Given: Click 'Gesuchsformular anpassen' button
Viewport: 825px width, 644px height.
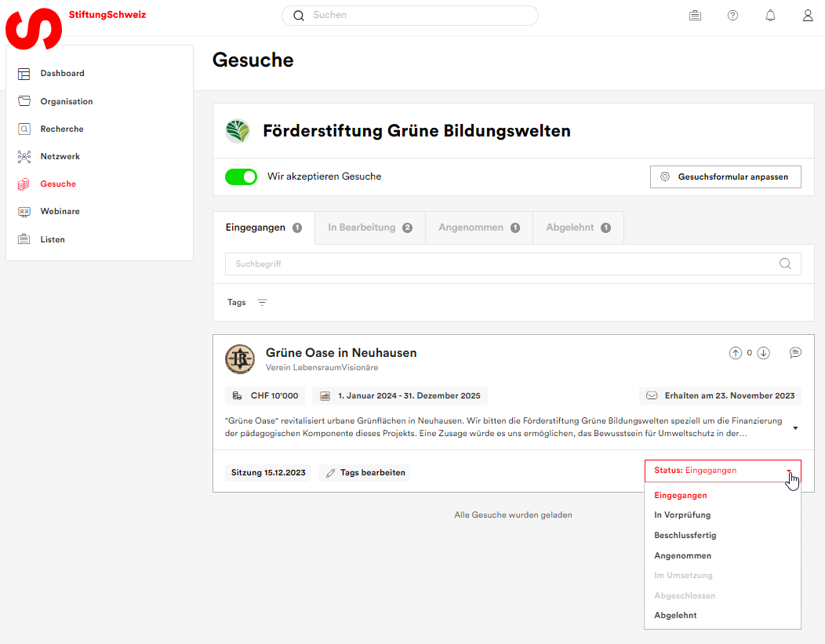Looking at the screenshot, I should [x=725, y=176].
